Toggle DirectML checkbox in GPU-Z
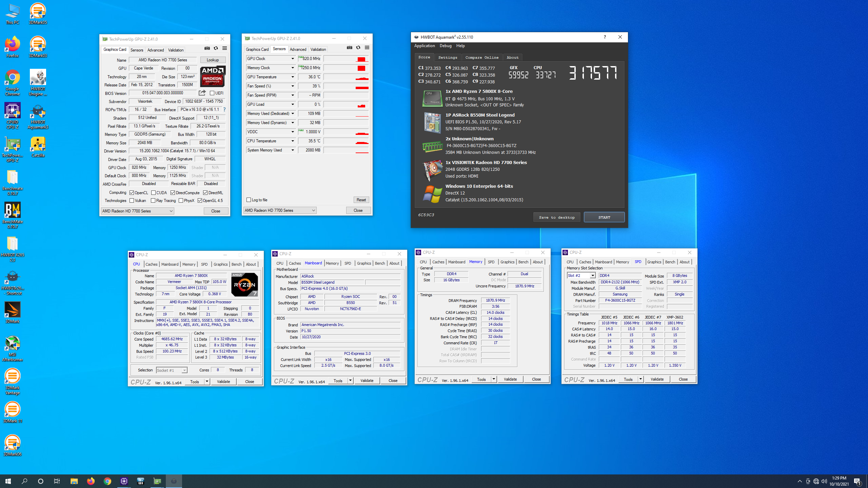868x488 pixels. pos(205,192)
